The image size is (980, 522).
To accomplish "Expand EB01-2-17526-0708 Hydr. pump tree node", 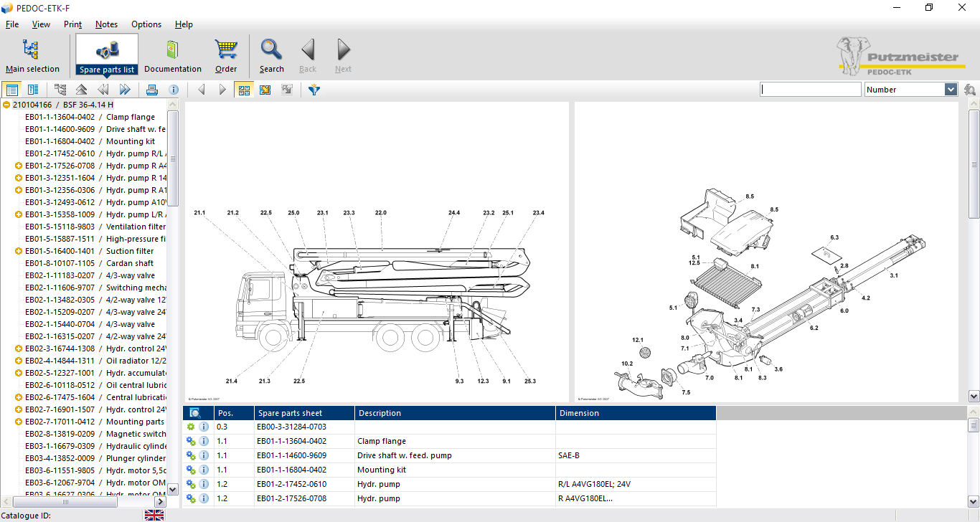I will (x=19, y=166).
